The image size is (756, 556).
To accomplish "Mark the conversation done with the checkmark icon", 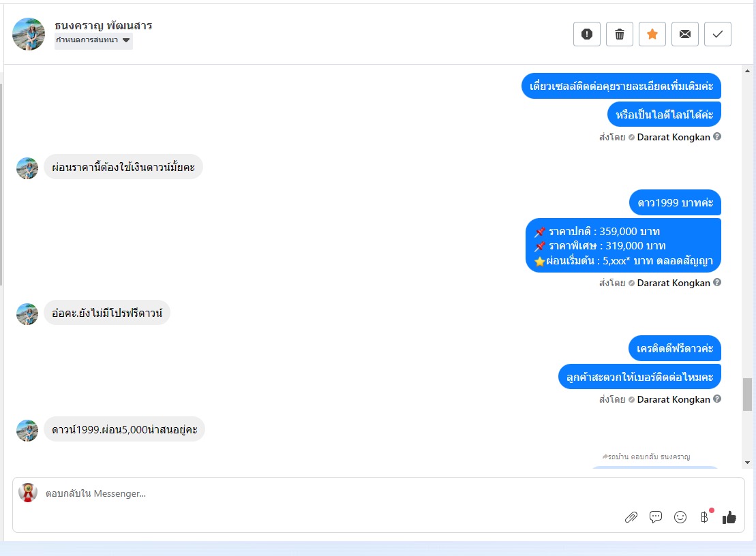I will [718, 34].
